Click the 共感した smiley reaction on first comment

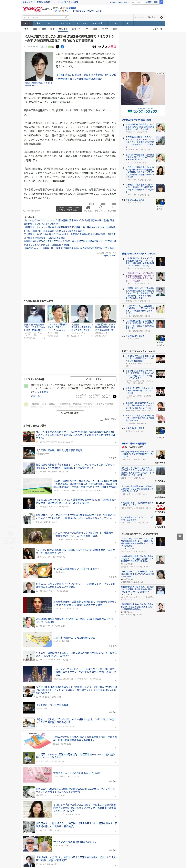tap(77, 397)
